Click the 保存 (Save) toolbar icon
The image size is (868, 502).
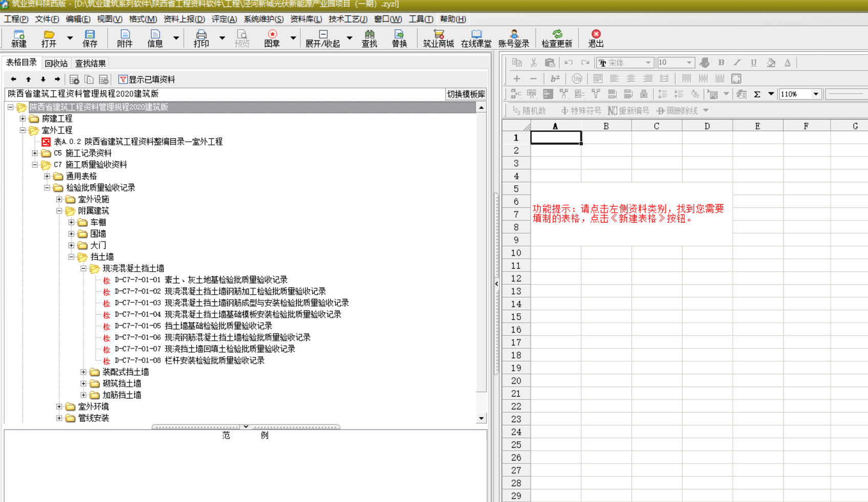[x=90, y=38]
